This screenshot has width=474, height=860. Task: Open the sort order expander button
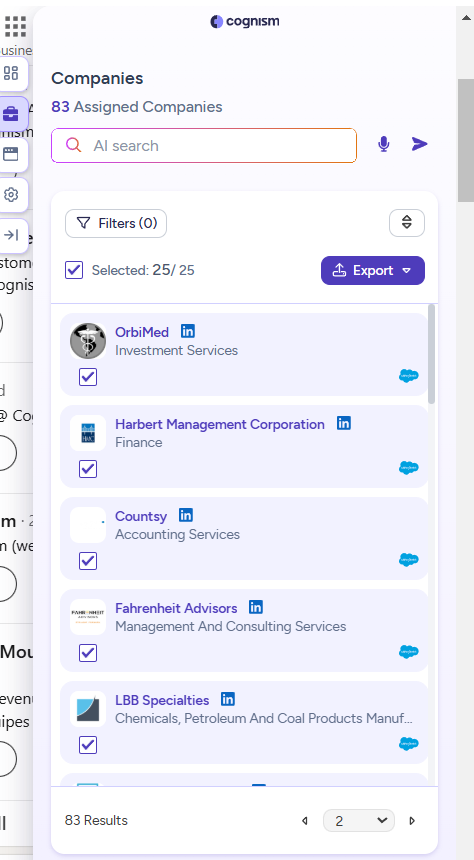coord(407,223)
